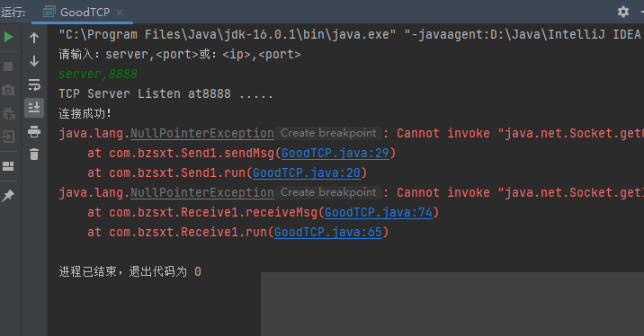This screenshot has height=336, width=644.
Task: Open GoodTCP.java:65 stack trace link
Action: click(x=328, y=232)
